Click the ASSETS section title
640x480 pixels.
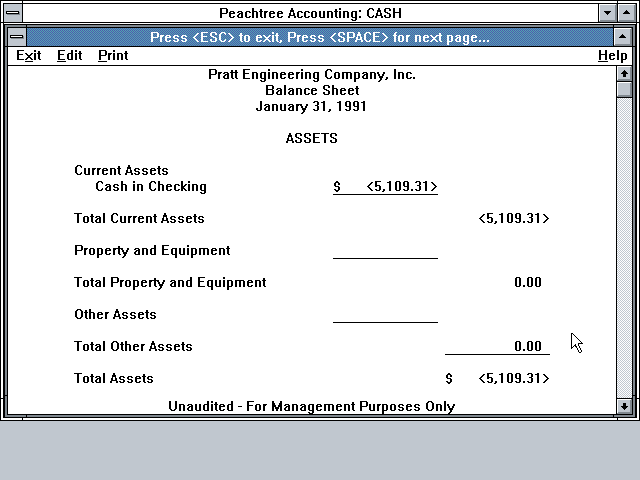[311, 138]
